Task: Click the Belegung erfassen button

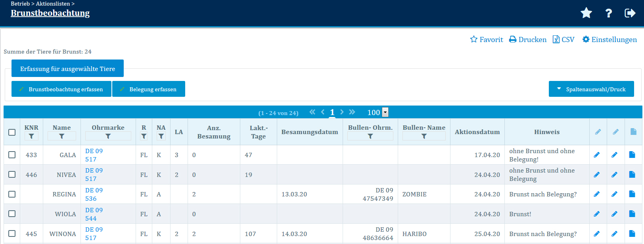Action: pyautogui.click(x=149, y=89)
